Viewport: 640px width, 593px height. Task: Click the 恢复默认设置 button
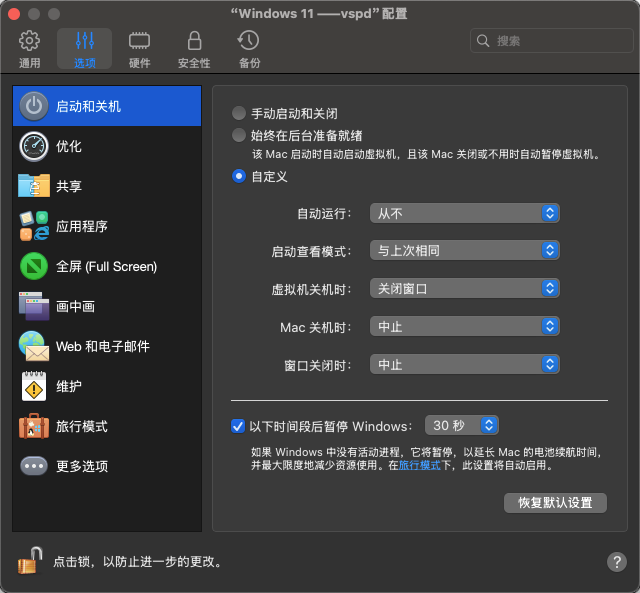[555, 502]
